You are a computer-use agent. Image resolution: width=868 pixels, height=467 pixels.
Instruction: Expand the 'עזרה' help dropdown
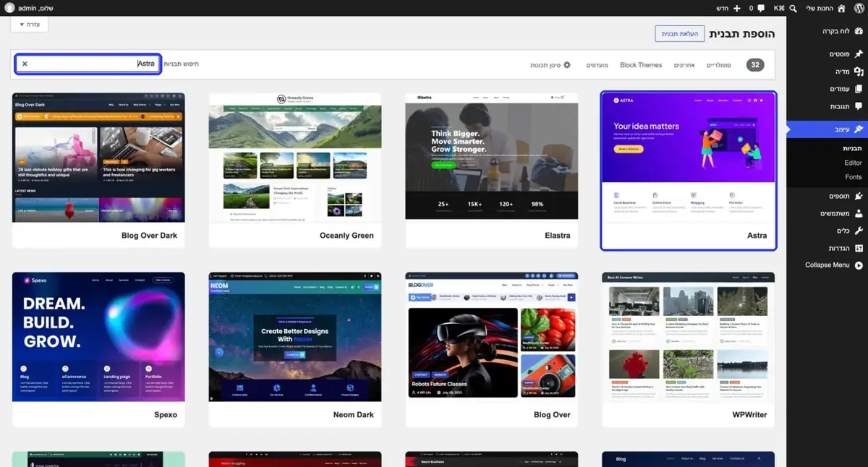click(x=30, y=25)
